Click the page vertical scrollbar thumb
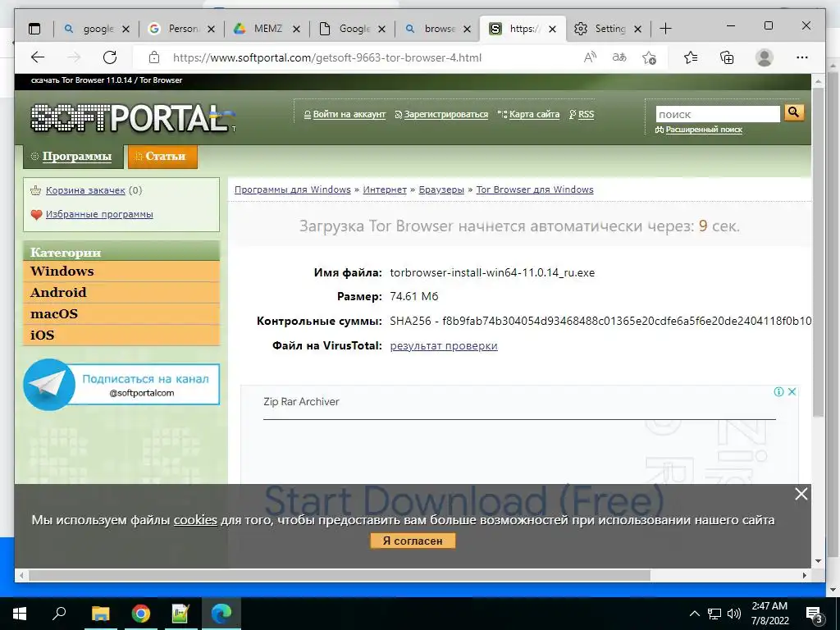840x630 pixels. 818,252
